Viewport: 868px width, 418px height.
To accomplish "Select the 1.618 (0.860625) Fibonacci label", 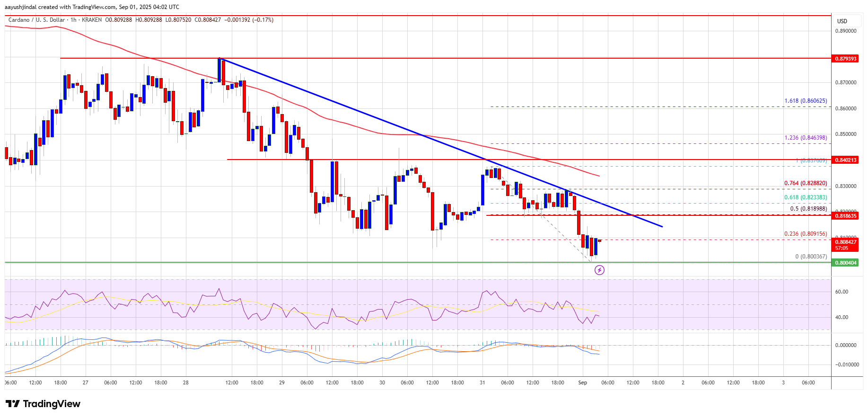I will point(806,101).
